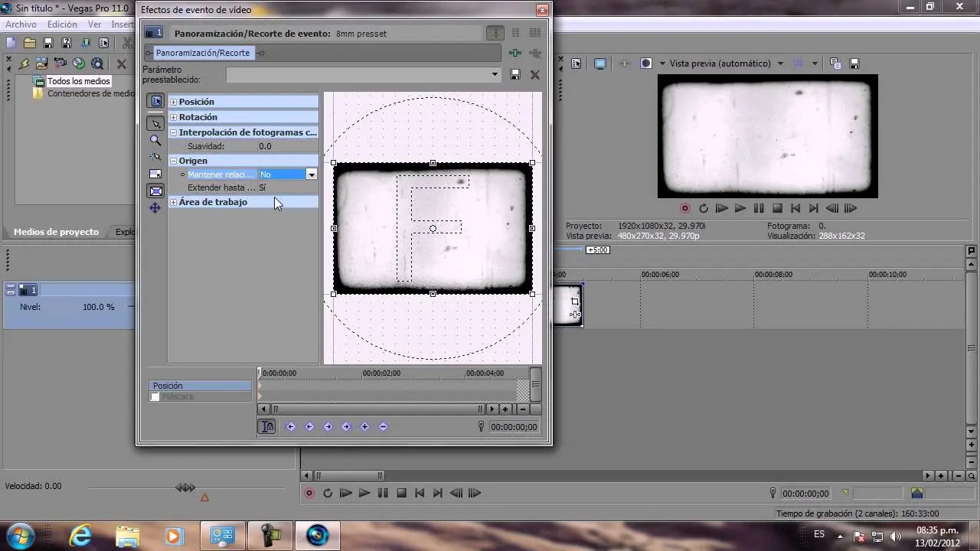The image size is (980, 551).
Task: Open the Archivo menu
Action: pyautogui.click(x=21, y=24)
